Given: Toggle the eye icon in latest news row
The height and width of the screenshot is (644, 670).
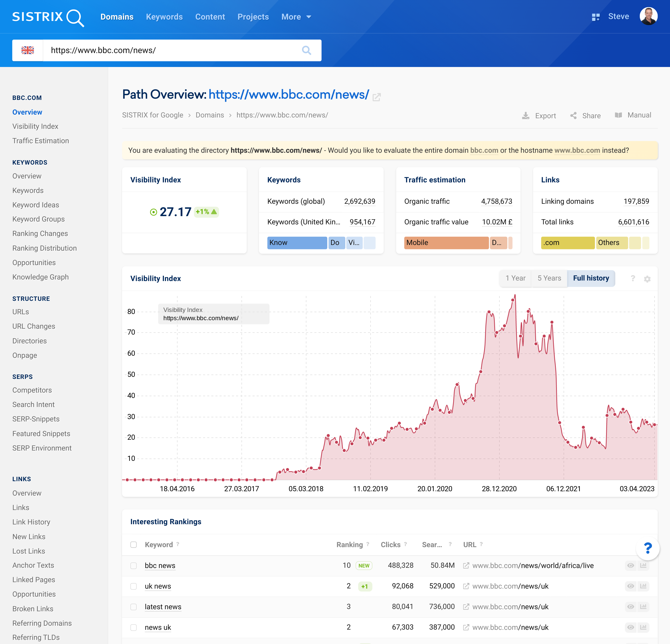Looking at the screenshot, I should (x=631, y=606).
